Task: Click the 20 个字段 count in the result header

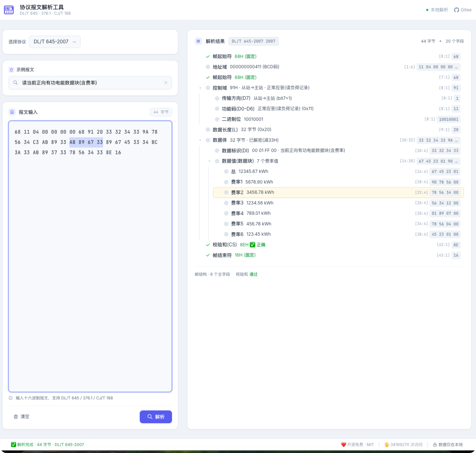Action: [455, 41]
